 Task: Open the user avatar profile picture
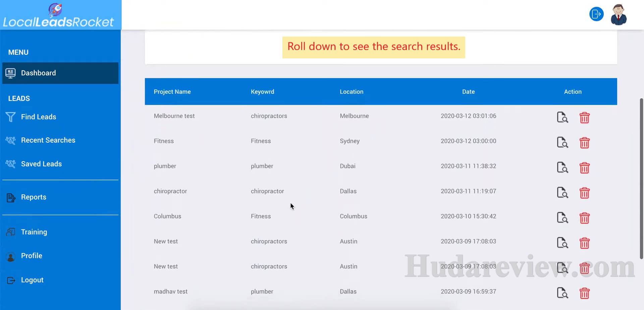pyautogui.click(x=619, y=15)
